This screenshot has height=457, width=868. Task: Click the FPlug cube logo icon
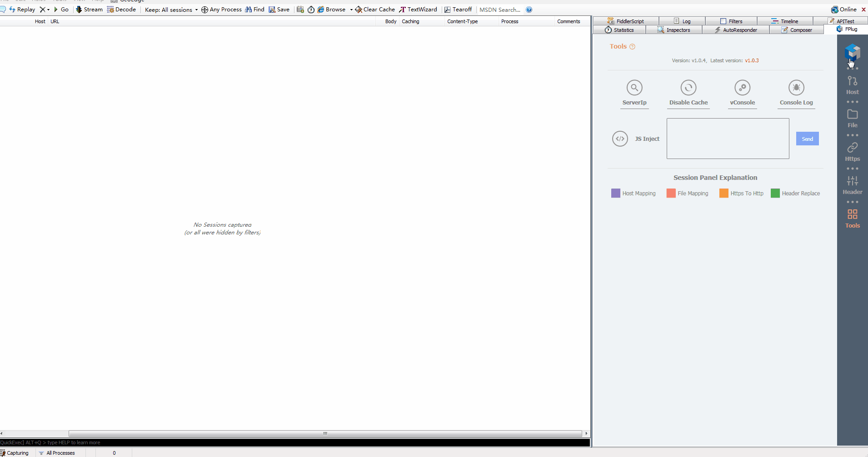tap(853, 51)
